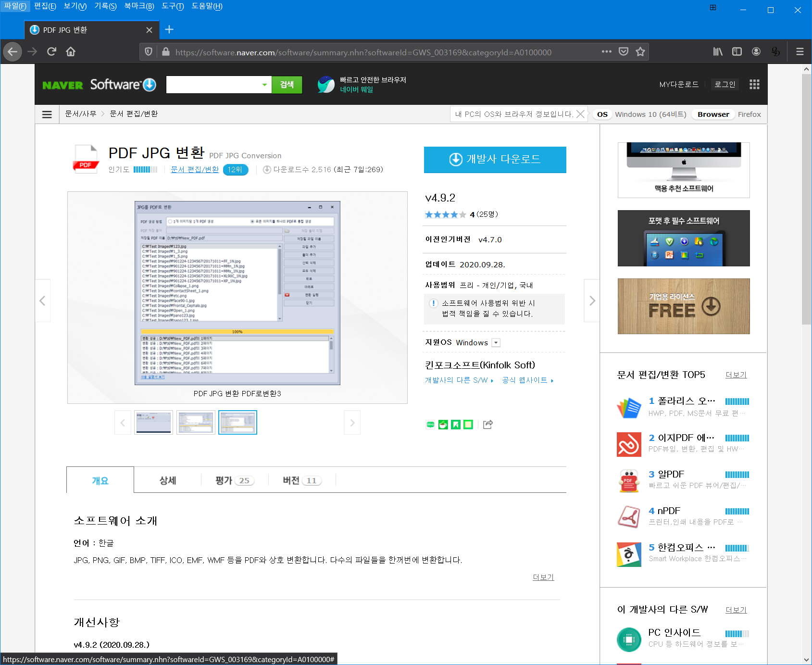Open the 맥용 추천 소프트웨어 banner
The image size is (812, 665).
click(684, 170)
